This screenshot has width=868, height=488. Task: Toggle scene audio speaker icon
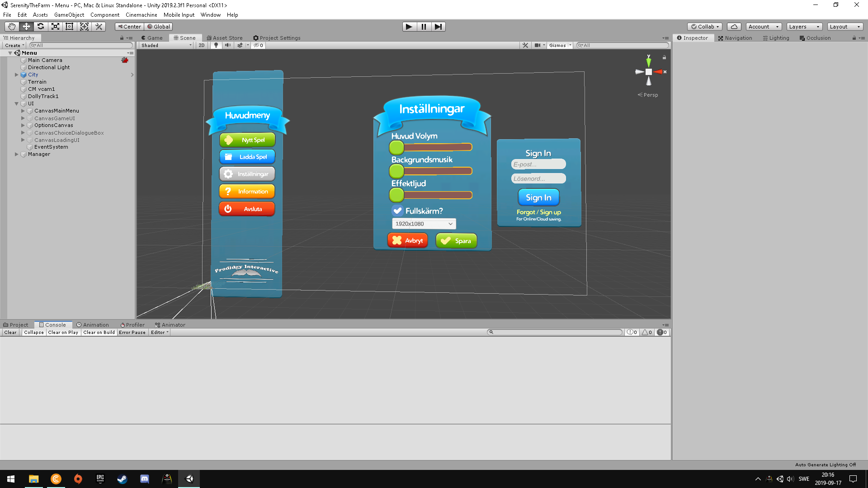pos(228,45)
